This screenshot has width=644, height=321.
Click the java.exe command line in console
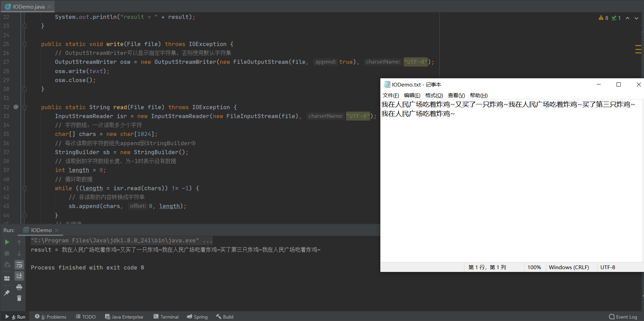tap(122, 241)
